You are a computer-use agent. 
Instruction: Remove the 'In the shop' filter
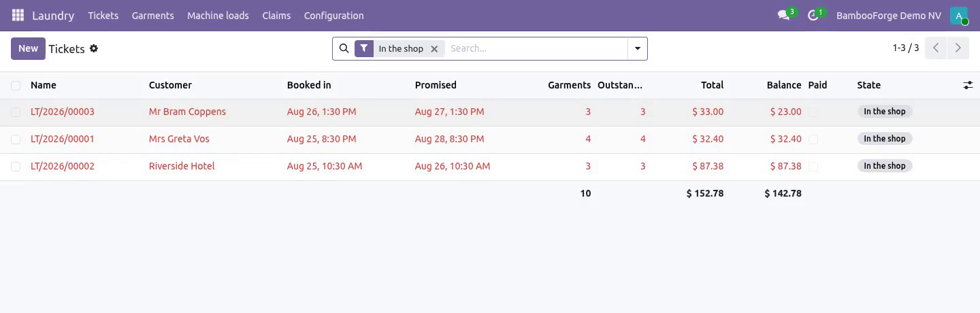coord(434,49)
